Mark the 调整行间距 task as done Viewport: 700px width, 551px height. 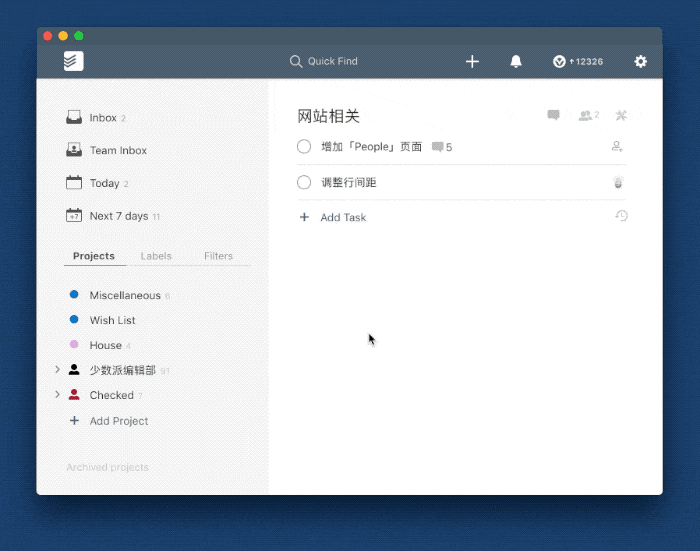304,182
